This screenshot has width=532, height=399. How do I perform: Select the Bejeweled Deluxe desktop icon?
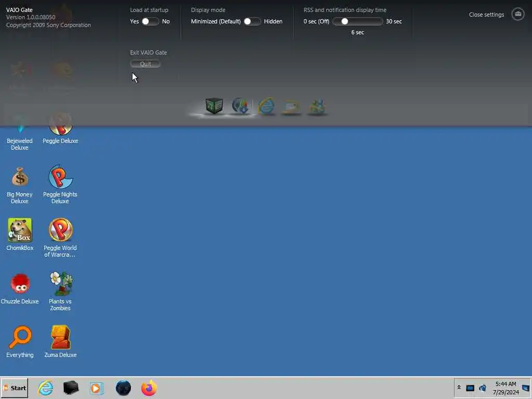(20, 132)
